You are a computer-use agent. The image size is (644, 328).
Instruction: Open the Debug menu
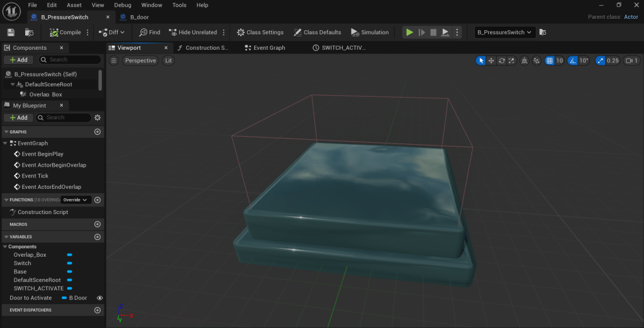pyautogui.click(x=123, y=5)
